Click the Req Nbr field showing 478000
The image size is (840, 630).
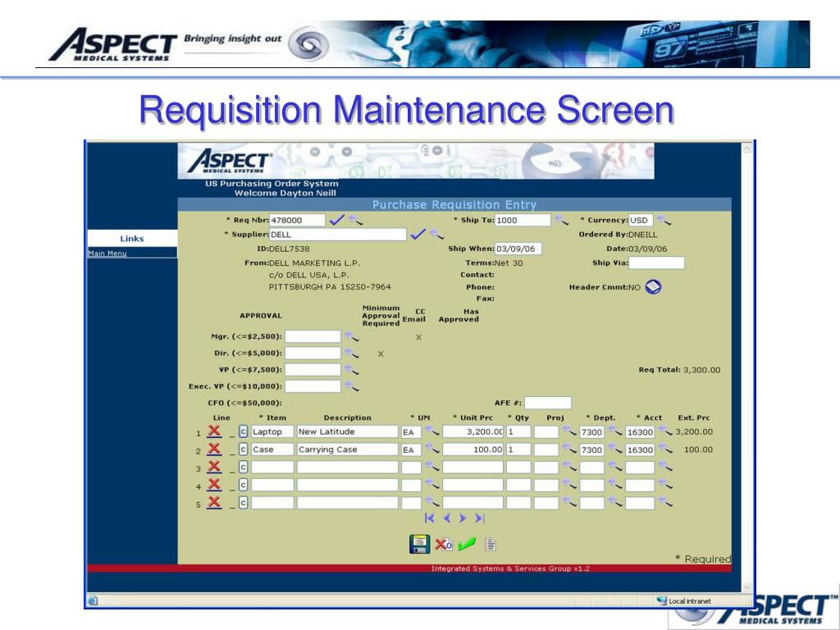coord(297,220)
